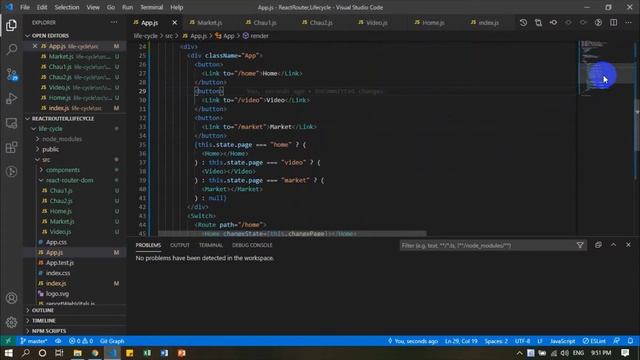Change the JavaScript language mode
This screenshot has height=360, width=640.
(x=562, y=341)
